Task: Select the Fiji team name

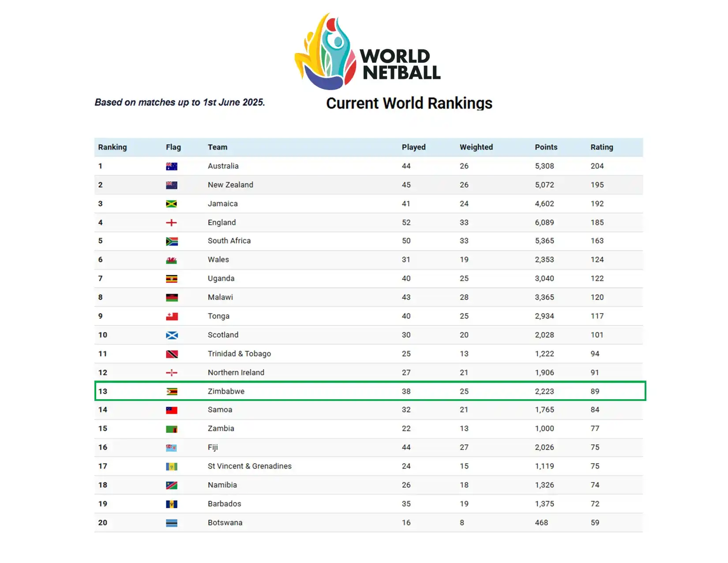Action: coord(213,447)
